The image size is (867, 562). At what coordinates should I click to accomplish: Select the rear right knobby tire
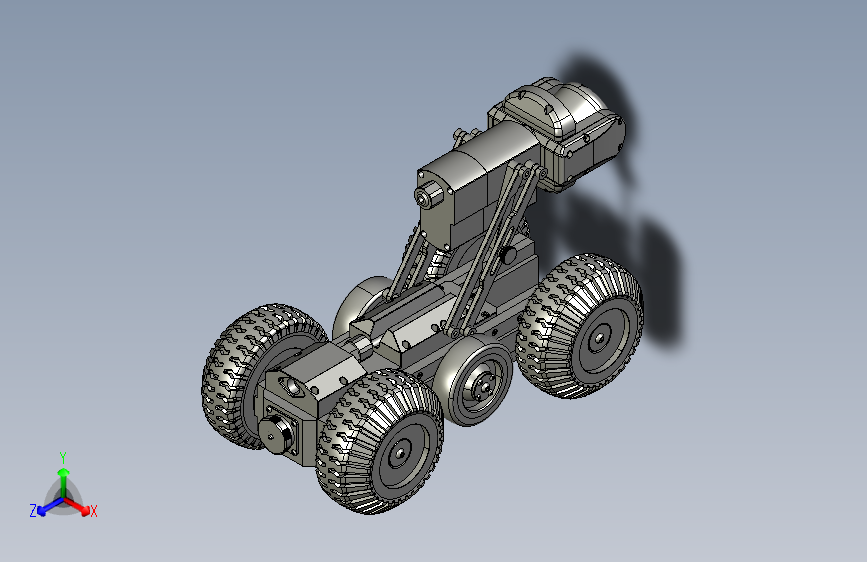(x=580, y=326)
